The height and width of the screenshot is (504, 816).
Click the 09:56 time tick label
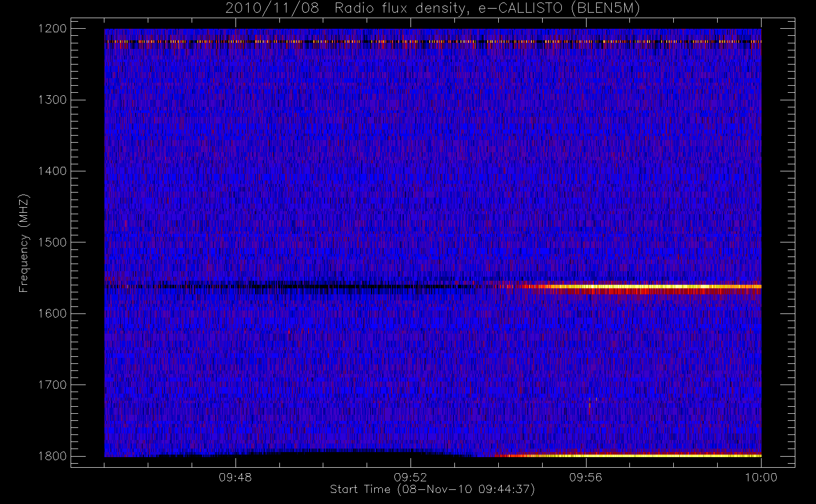(x=586, y=477)
